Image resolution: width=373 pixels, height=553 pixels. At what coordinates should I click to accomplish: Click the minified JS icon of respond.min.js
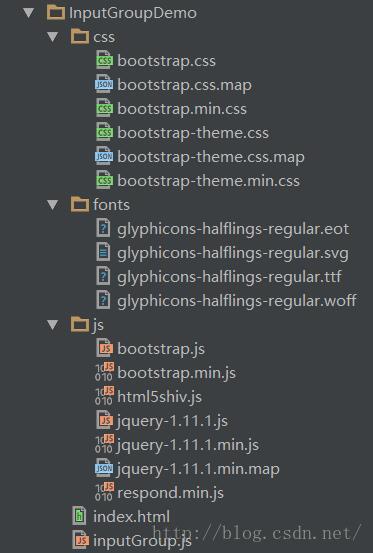pos(104,492)
